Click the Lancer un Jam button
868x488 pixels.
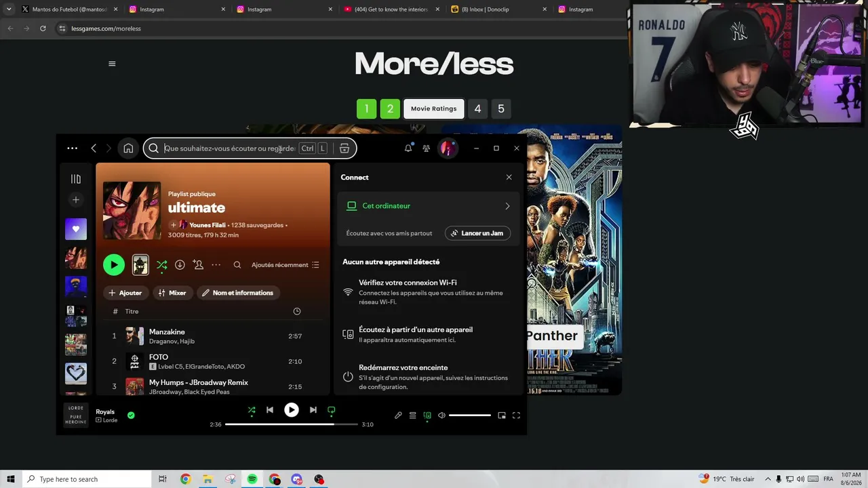click(x=478, y=233)
